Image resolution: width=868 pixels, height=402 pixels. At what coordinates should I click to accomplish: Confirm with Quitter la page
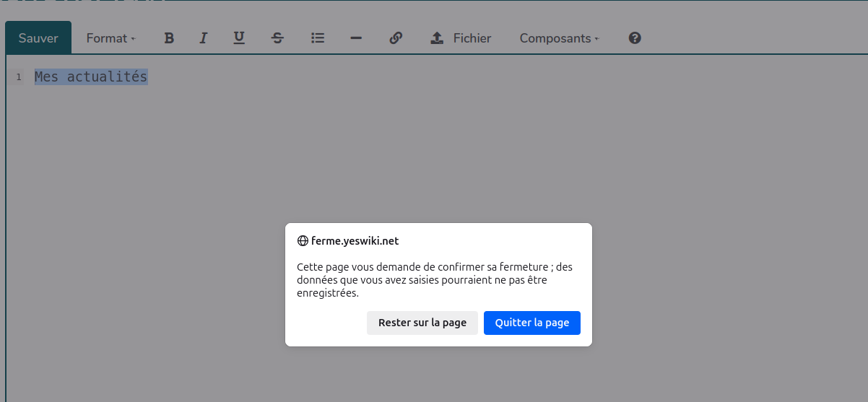click(532, 323)
